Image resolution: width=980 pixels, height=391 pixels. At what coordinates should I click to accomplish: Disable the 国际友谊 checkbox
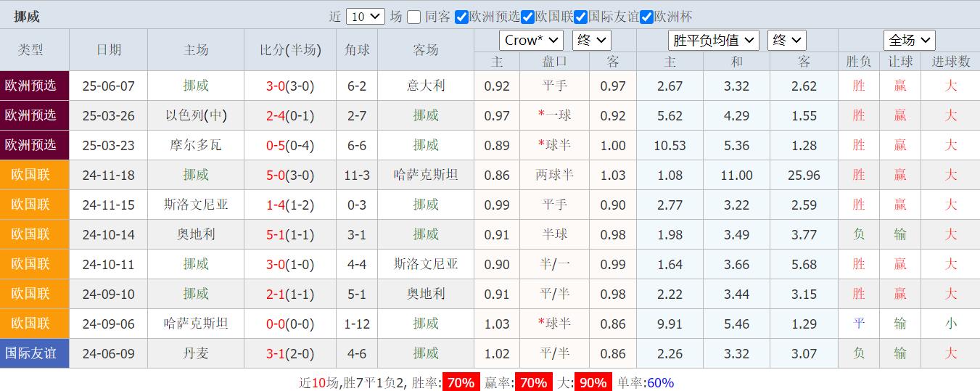click(x=580, y=17)
